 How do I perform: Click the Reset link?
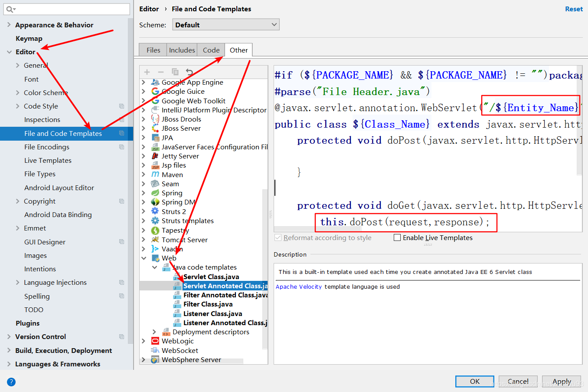(x=574, y=9)
